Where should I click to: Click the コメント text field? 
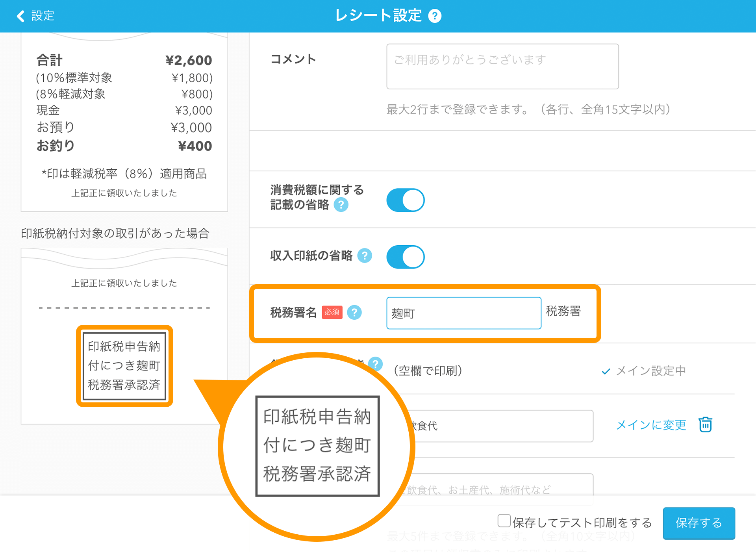pyautogui.click(x=502, y=67)
